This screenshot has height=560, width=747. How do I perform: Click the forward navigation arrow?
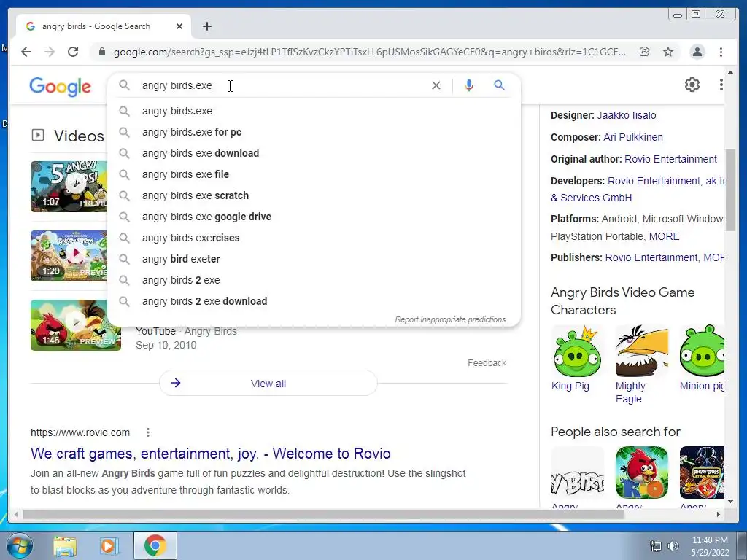point(50,52)
